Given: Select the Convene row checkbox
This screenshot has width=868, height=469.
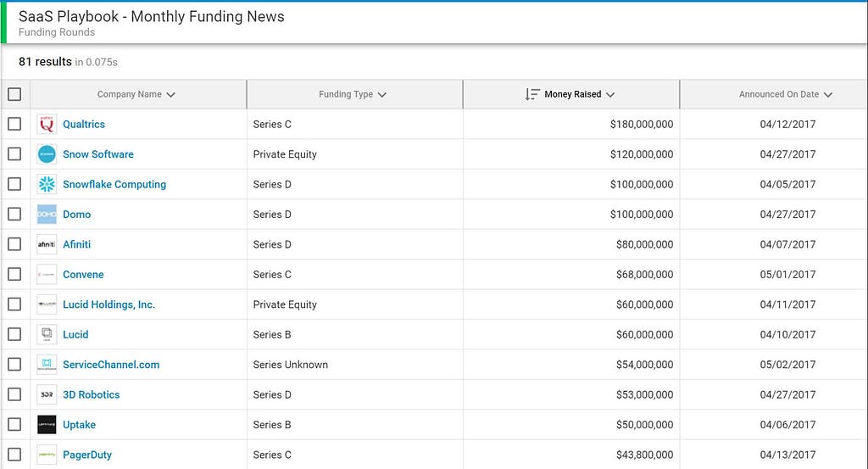Looking at the screenshot, I should coord(14,274).
